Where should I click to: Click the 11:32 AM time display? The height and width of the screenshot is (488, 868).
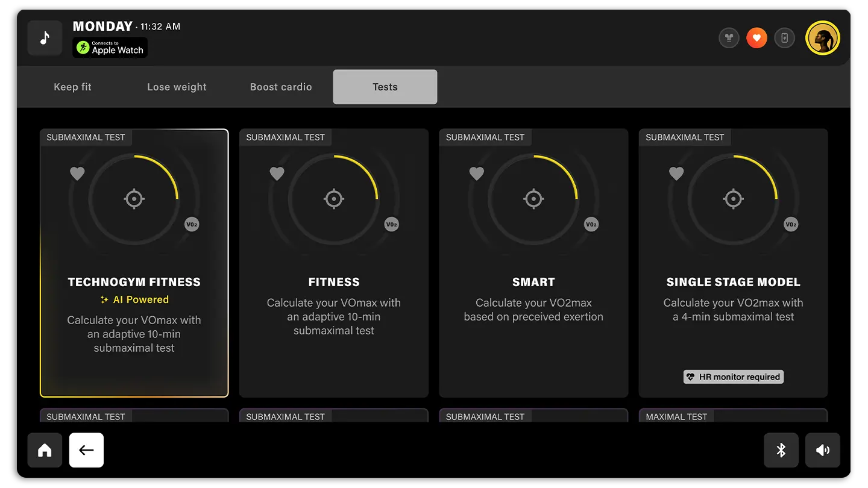pos(160,27)
